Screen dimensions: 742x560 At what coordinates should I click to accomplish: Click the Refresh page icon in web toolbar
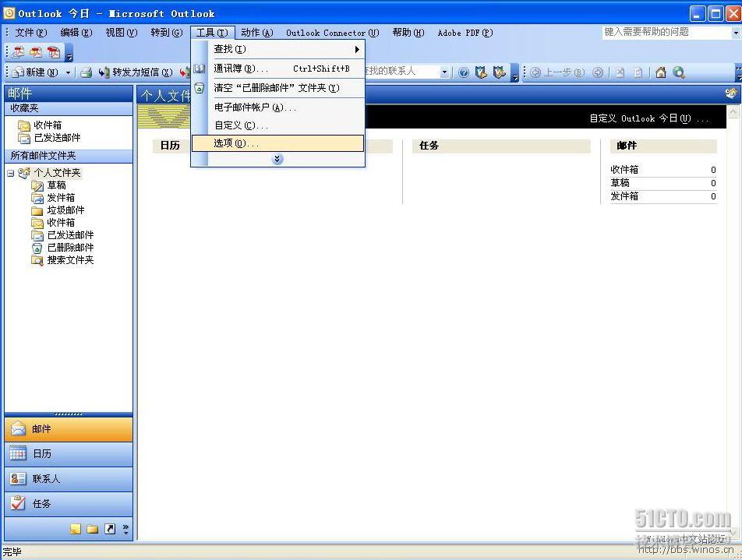point(638,72)
